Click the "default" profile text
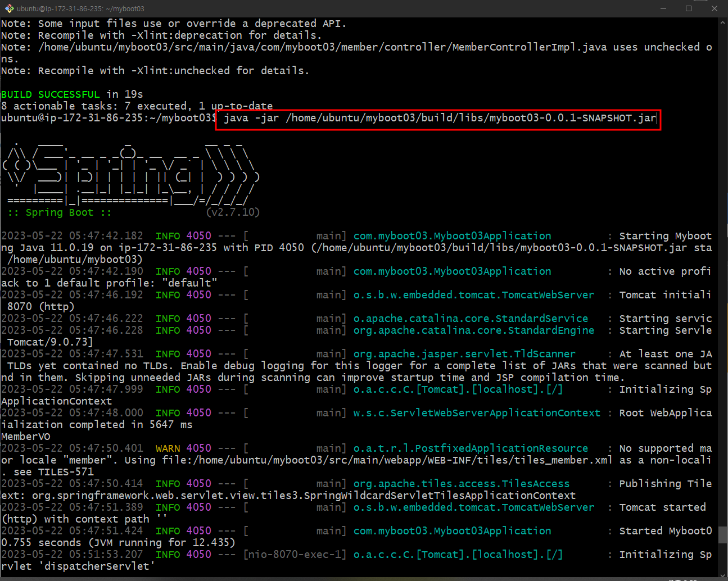This screenshot has width=728, height=581. (189, 283)
